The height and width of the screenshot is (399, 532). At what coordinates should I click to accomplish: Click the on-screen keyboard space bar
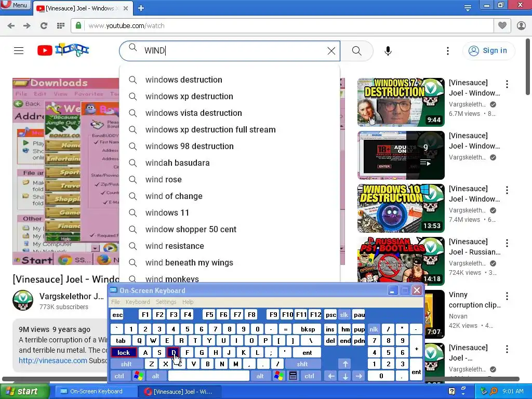pos(209,376)
